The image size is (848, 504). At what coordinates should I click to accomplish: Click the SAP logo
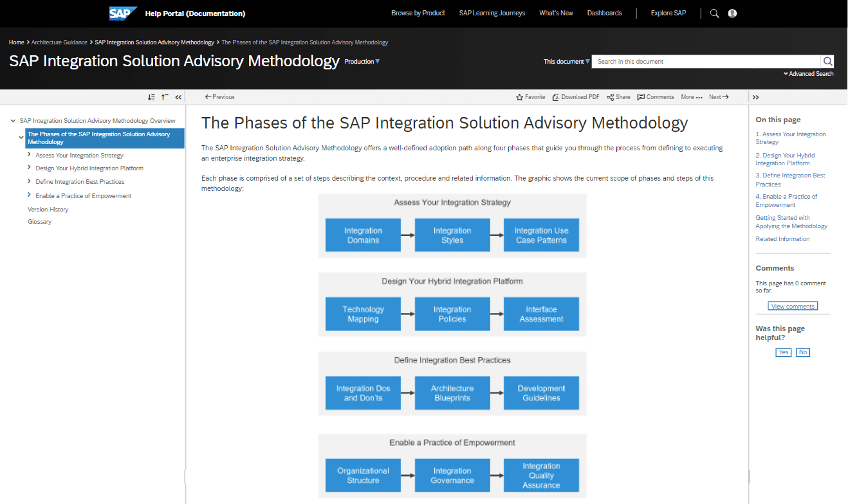122,13
